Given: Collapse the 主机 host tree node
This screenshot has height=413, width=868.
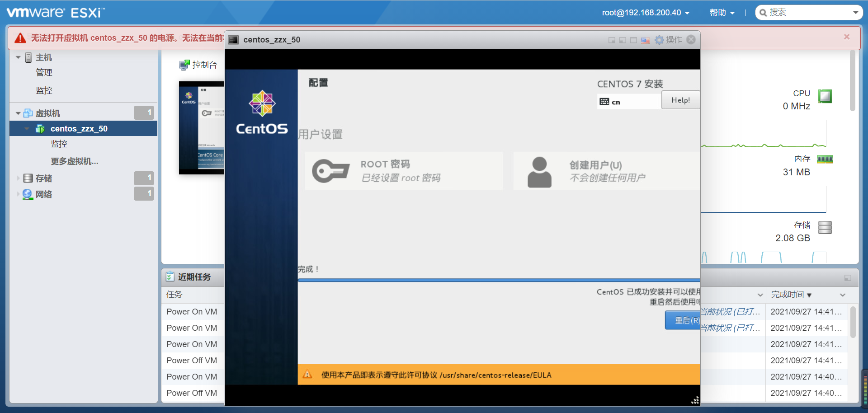Looking at the screenshot, I should [18, 57].
